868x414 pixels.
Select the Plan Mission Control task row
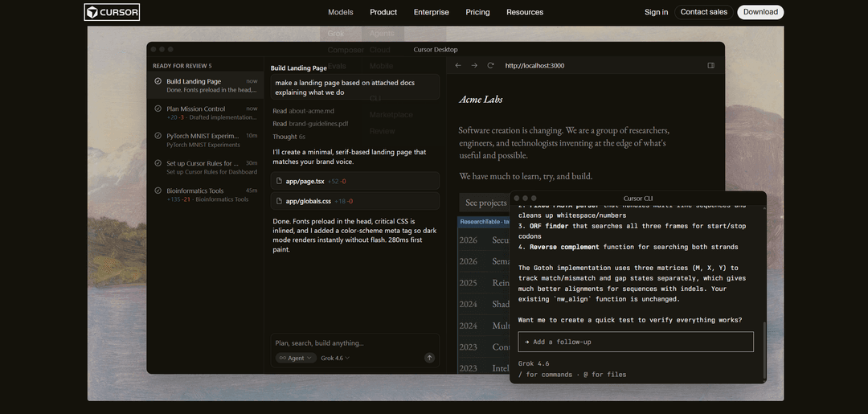click(206, 113)
